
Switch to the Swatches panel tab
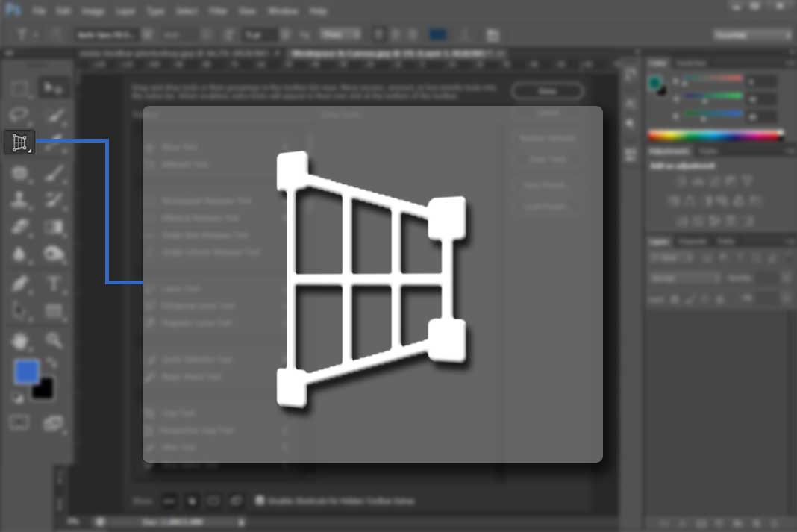point(691,63)
